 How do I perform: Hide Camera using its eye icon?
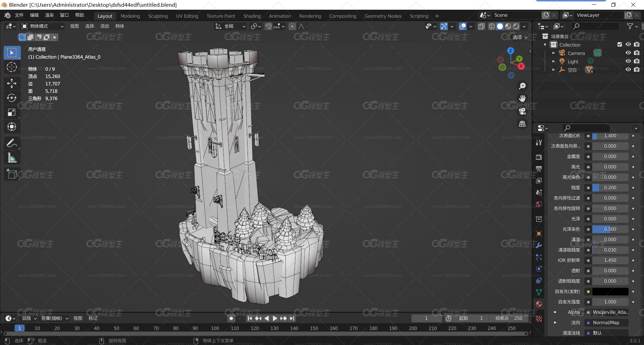(x=628, y=53)
